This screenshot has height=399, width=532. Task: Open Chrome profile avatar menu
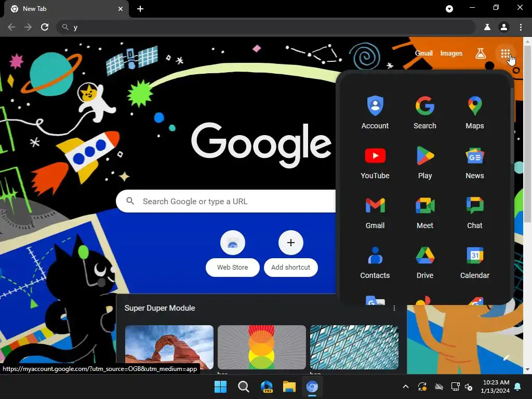504,27
